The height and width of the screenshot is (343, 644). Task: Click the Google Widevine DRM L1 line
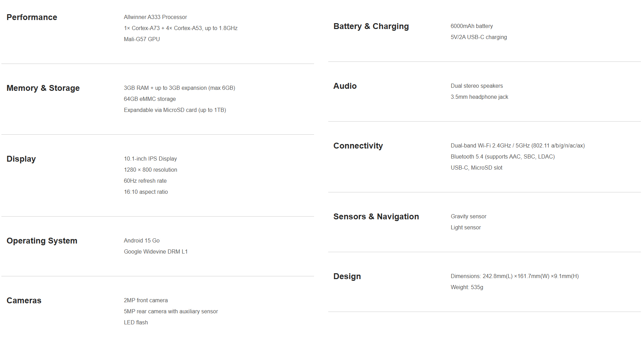pos(156,252)
